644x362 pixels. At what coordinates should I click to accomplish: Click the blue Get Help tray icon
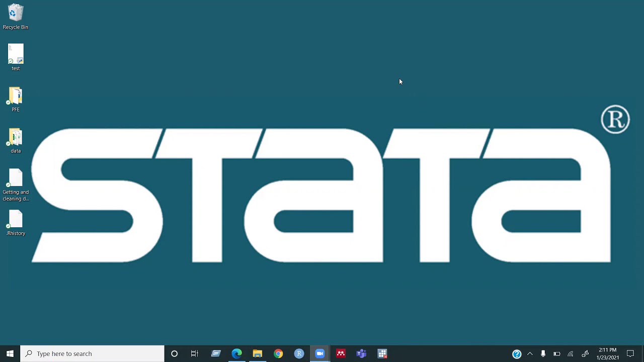517,354
